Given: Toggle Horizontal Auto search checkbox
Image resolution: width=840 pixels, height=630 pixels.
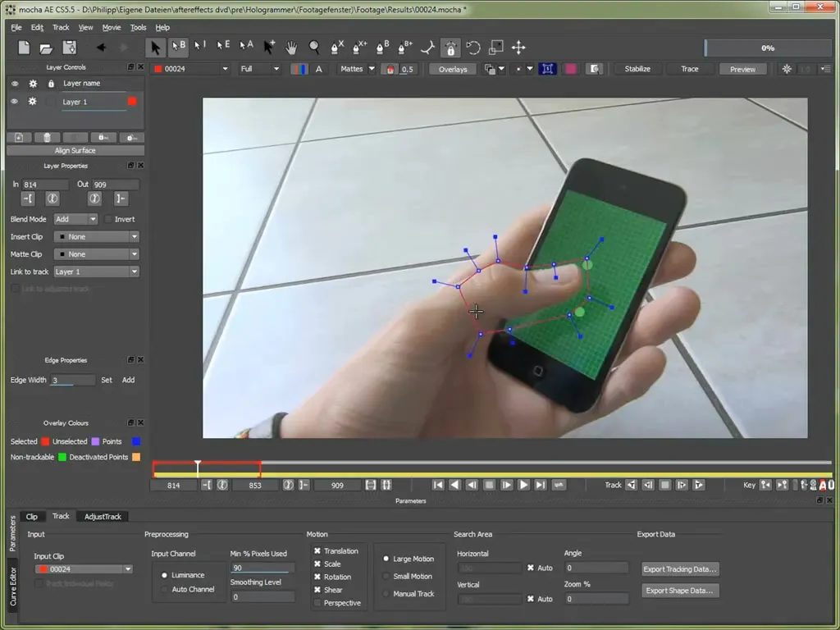Looking at the screenshot, I should [x=531, y=568].
